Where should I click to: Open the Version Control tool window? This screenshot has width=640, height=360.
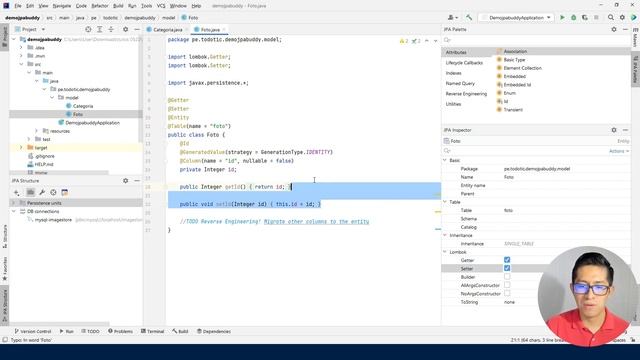point(33,331)
